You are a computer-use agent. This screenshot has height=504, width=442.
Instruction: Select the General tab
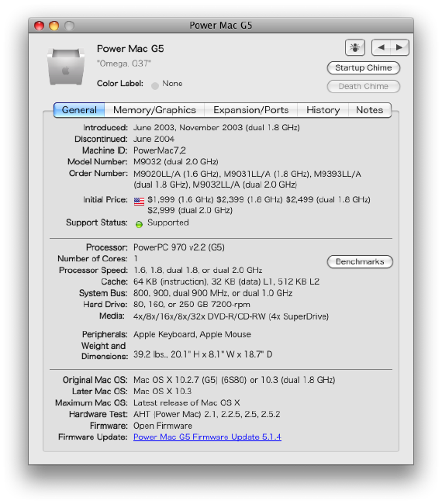[79, 110]
